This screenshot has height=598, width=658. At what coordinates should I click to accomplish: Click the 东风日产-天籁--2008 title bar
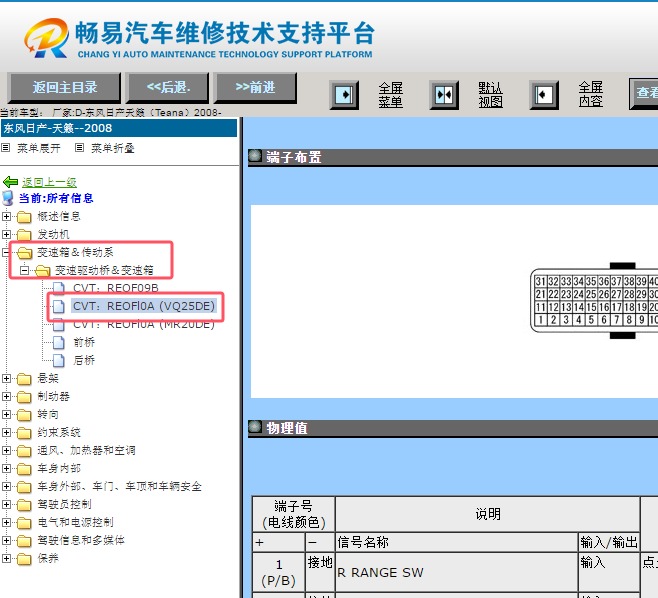pyautogui.click(x=119, y=128)
